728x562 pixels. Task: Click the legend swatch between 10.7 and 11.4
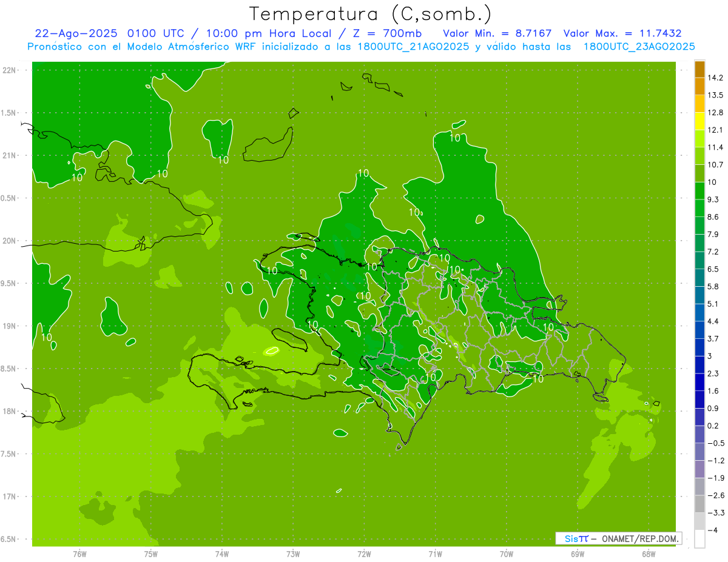[699, 156]
